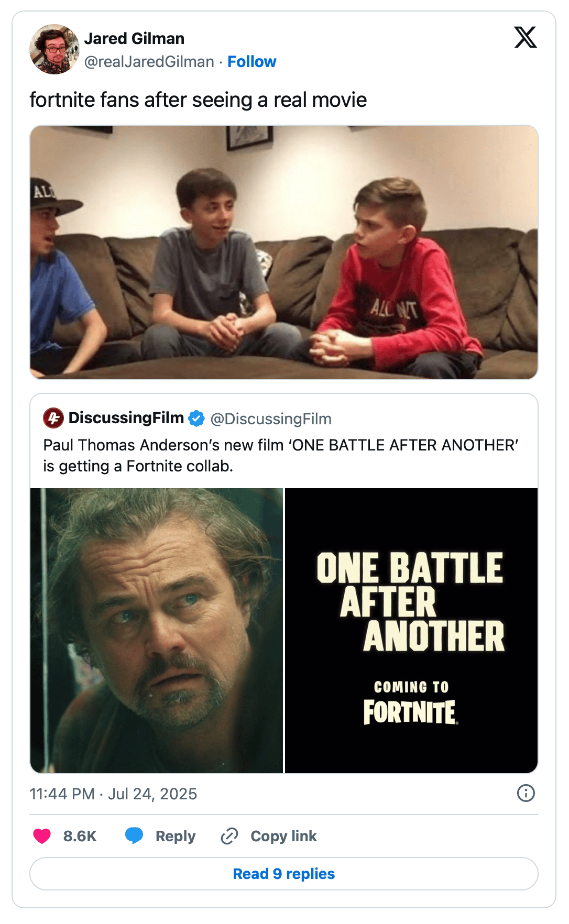Open the One Battle After Another Fortnite poster

coord(411,631)
